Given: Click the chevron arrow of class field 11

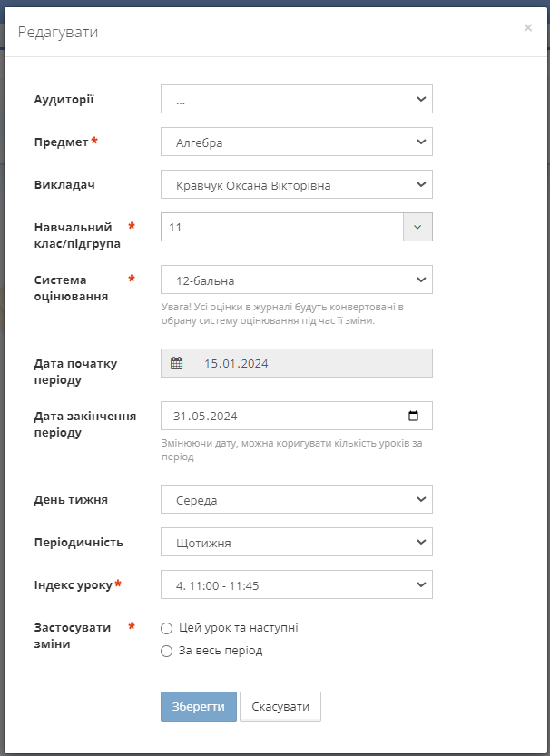Looking at the screenshot, I should tap(417, 227).
